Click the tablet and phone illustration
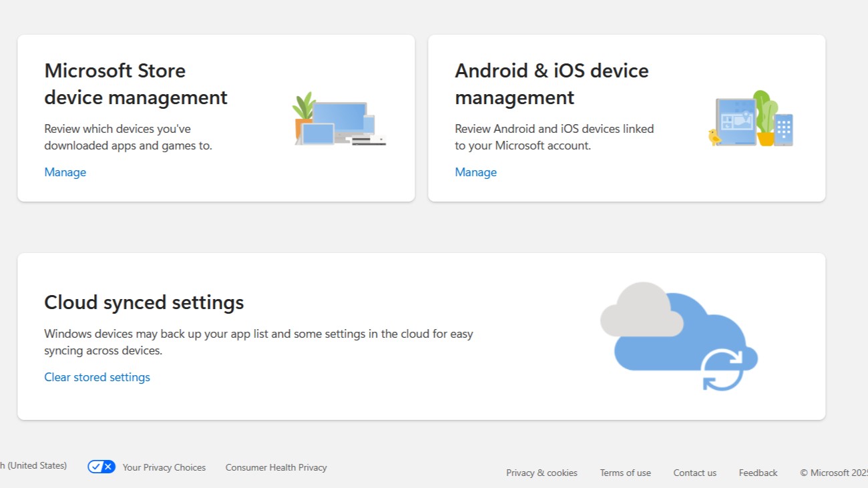 tap(751, 120)
